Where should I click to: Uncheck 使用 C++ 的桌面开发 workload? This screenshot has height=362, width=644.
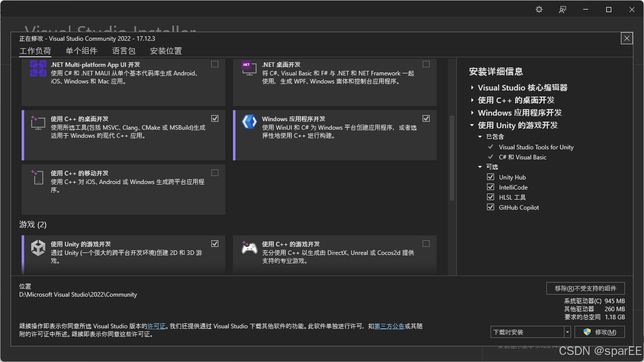[215, 119]
